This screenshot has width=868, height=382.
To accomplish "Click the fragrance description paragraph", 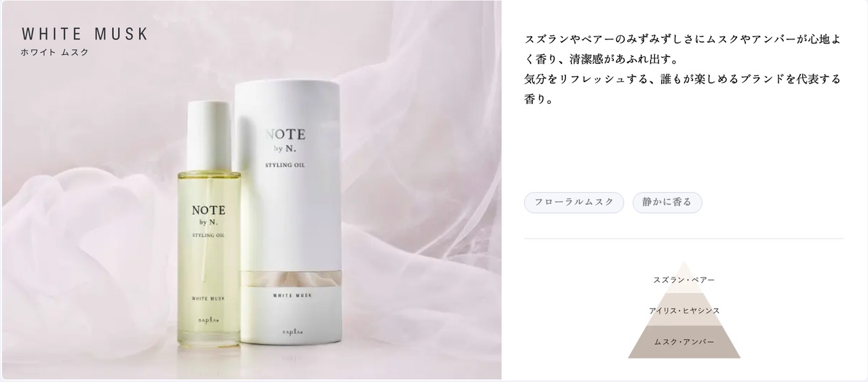I will click(683, 69).
